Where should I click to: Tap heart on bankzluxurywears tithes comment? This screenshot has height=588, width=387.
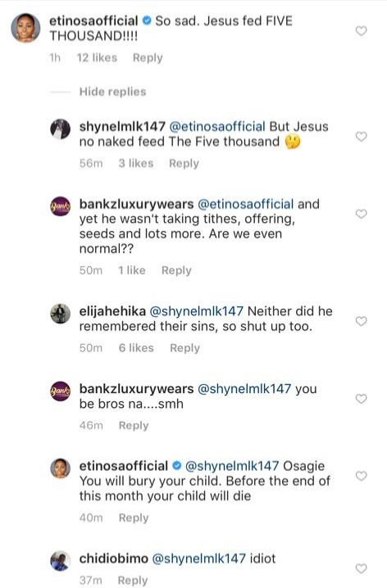(x=361, y=214)
